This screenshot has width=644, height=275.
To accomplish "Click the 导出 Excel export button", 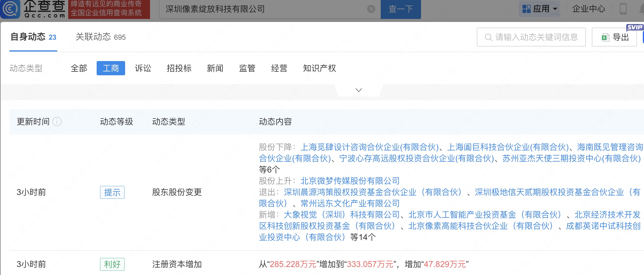I will click(x=615, y=37).
